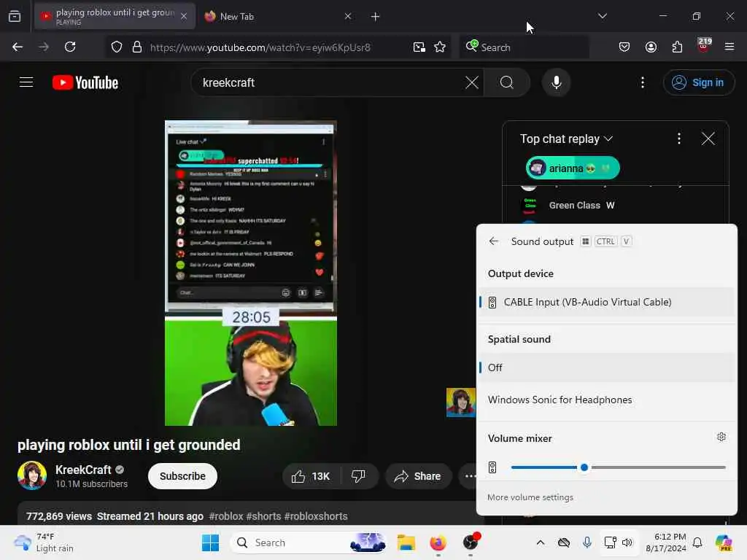Open extension badge showing 219
The image size is (747, 560).
(x=704, y=44)
